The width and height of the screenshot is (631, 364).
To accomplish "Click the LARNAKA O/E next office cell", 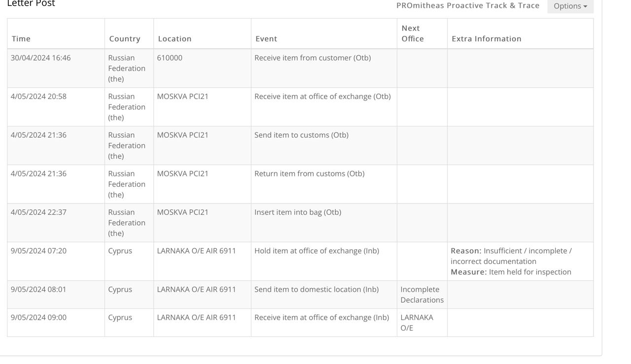I will coord(417,323).
